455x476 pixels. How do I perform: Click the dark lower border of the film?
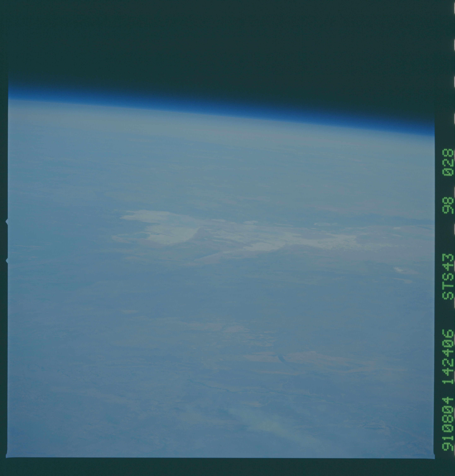coord(218,467)
